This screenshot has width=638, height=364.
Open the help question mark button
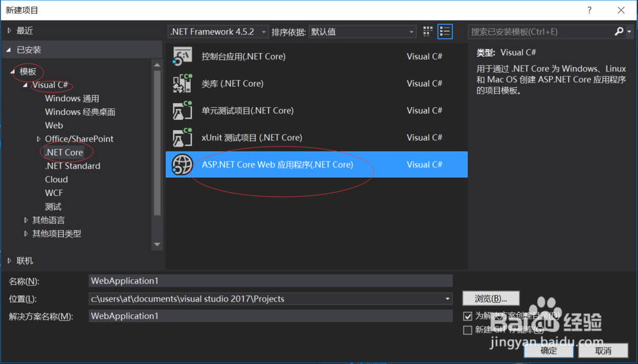click(x=589, y=10)
